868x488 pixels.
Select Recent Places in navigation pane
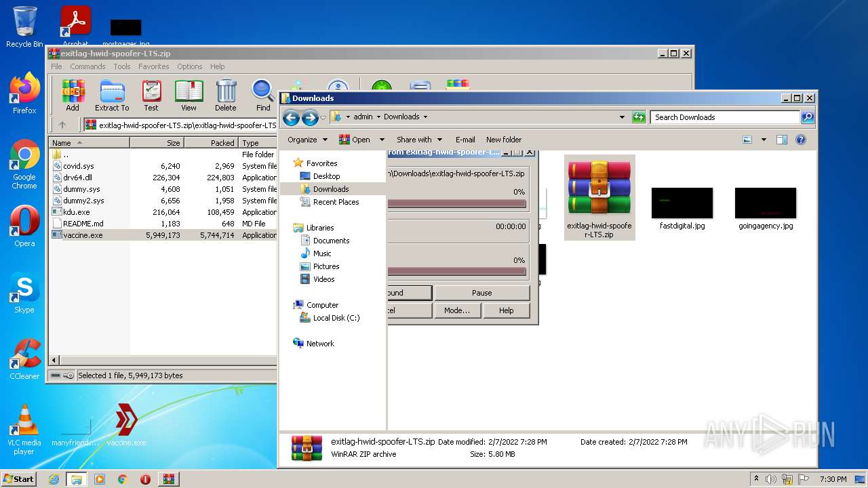(x=336, y=202)
